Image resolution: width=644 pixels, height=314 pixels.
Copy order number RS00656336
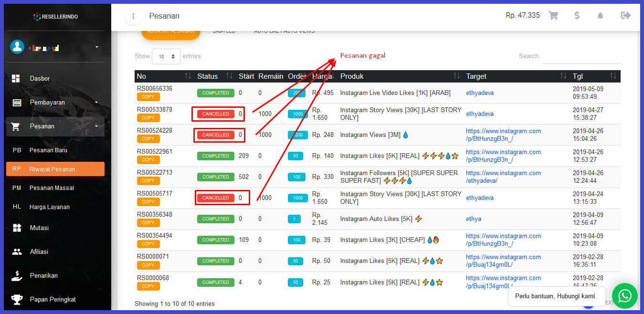148,97
